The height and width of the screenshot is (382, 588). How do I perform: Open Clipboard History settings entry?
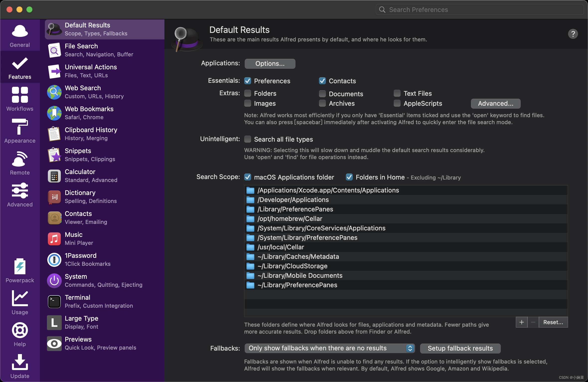pos(105,134)
